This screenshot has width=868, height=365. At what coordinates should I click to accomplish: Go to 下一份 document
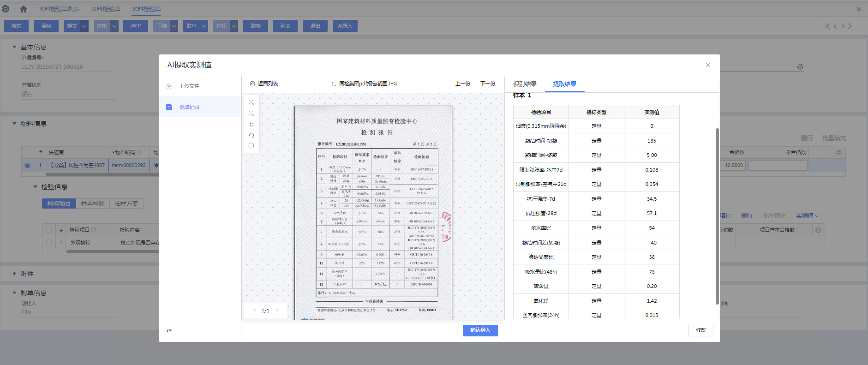coord(488,84)
